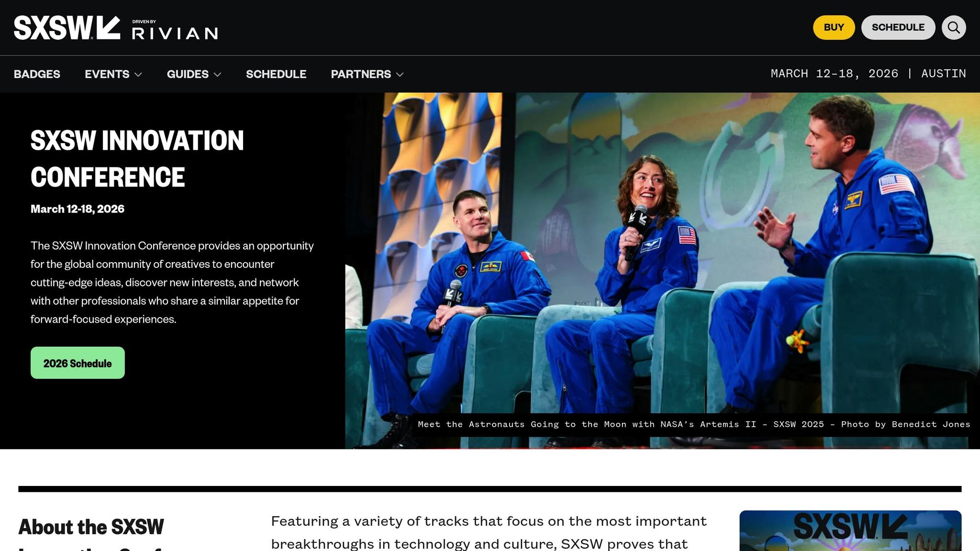The image size is (980, 551).
Task: Click the SXSW arrow logo
Action: [x=67, y=28]
